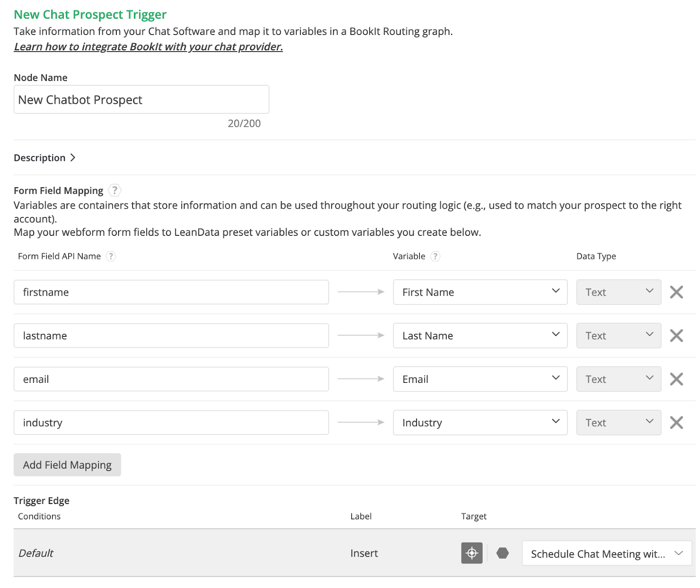
Task: Click the Add Field Mapping button
Action: coord(67,465)
